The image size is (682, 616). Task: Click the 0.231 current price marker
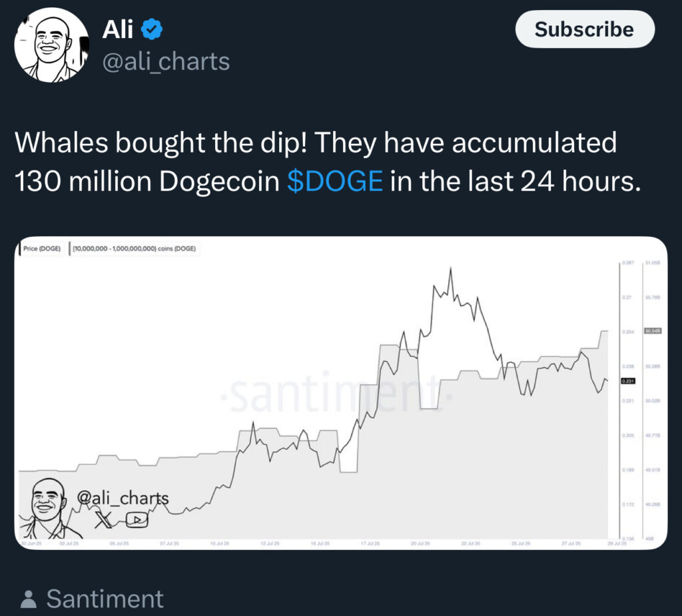click(628, 381)
